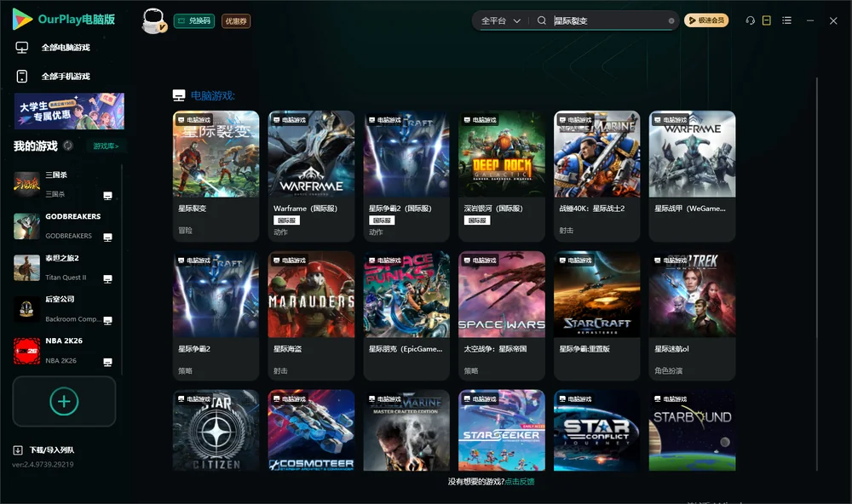Open the 战锤40K: 星际战士2 card

[x=597, y=176]
